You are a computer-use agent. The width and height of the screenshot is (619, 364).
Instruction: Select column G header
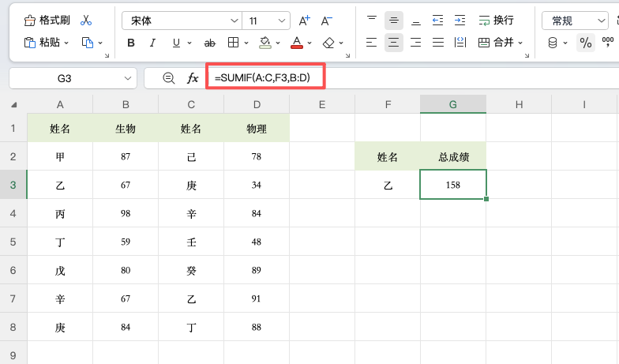click(453, 104)
